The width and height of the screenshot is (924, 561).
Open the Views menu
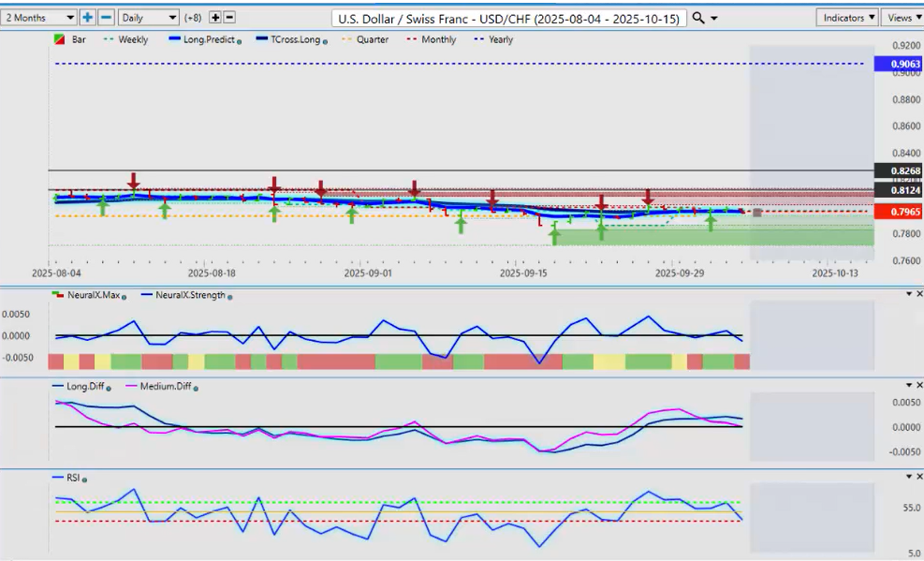(x=902, y=18)
